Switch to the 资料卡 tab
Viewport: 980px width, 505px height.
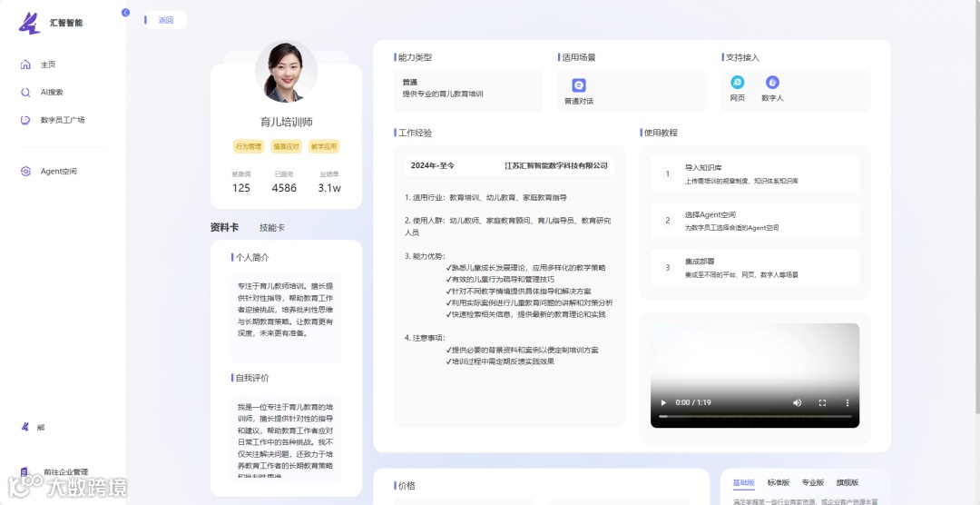224,227
